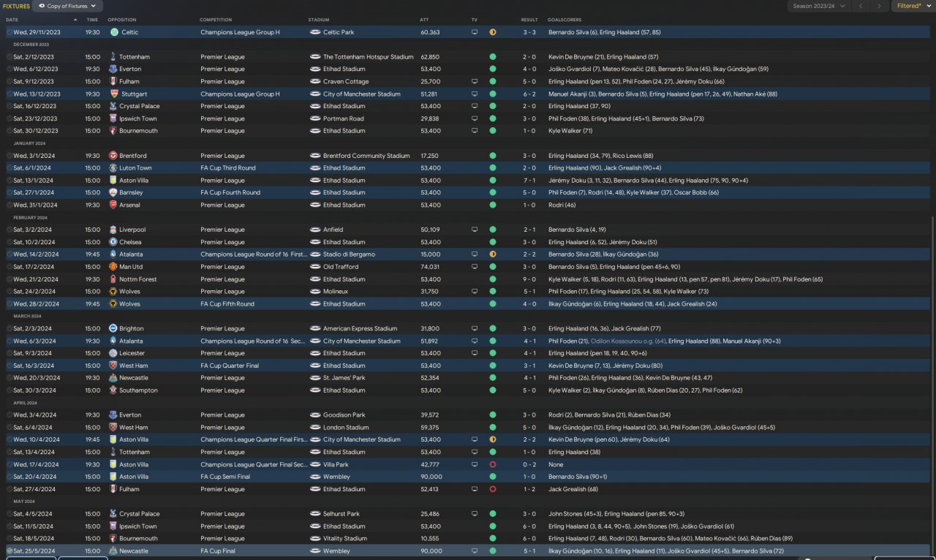The width and height of the screenshot is (936, 560).
Task: Open the FA Cup Third Round competition link
Action: click(x=228, y=168)
